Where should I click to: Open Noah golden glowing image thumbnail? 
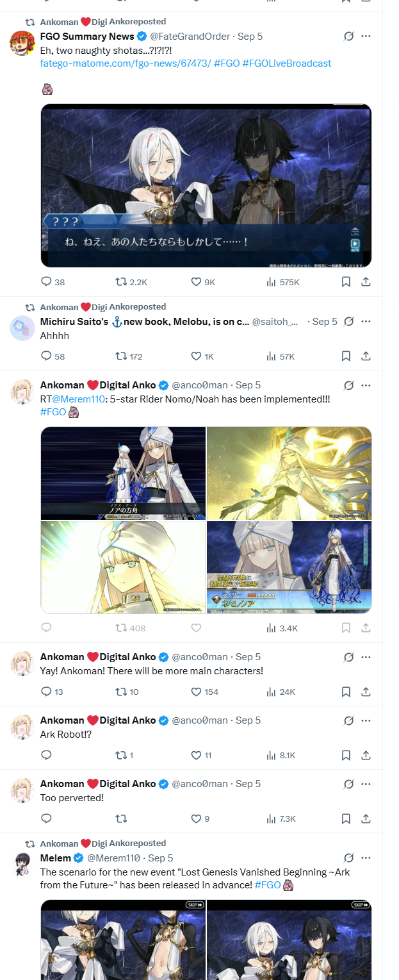289,473
